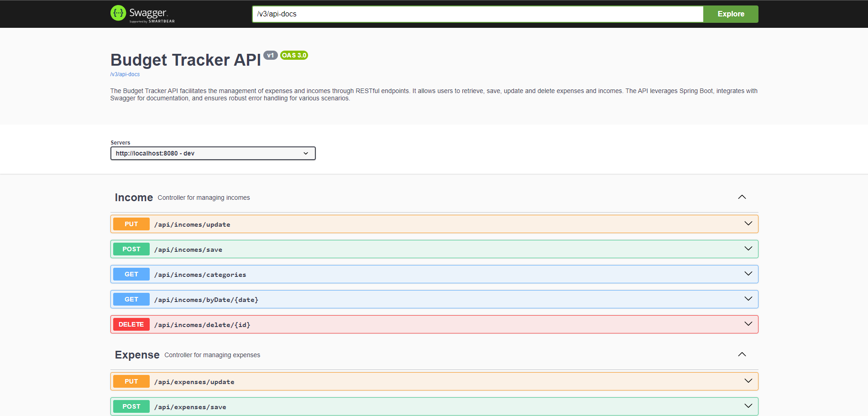Click the Servers label
Screen dimensions: 868x416
[120, 143]
